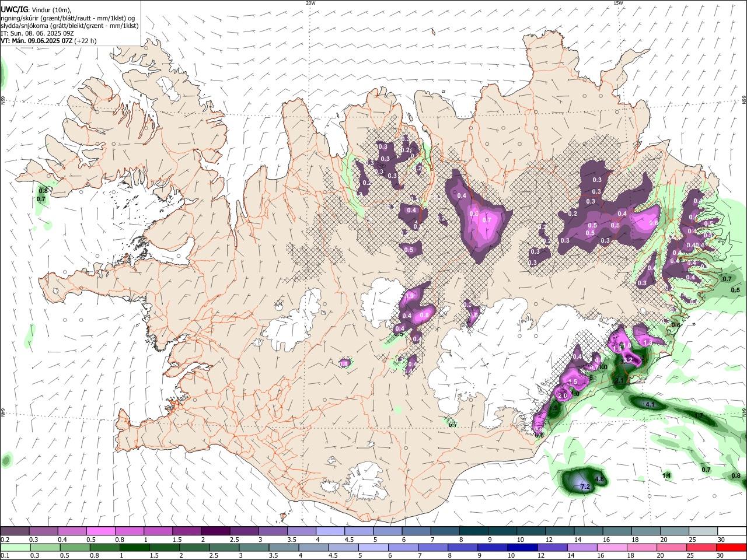This screenshot has height=560, width=747.
Task: Click the UWC/IG title in the header
Action: (x=13, y=9)
